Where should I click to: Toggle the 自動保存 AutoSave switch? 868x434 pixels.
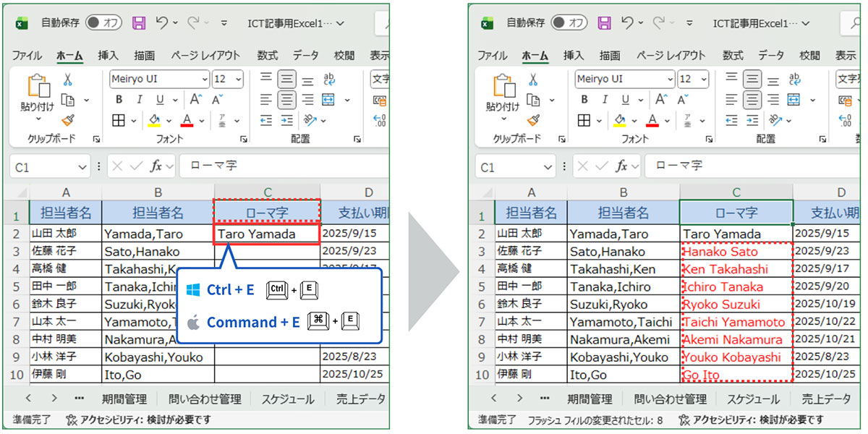point(103,22)
